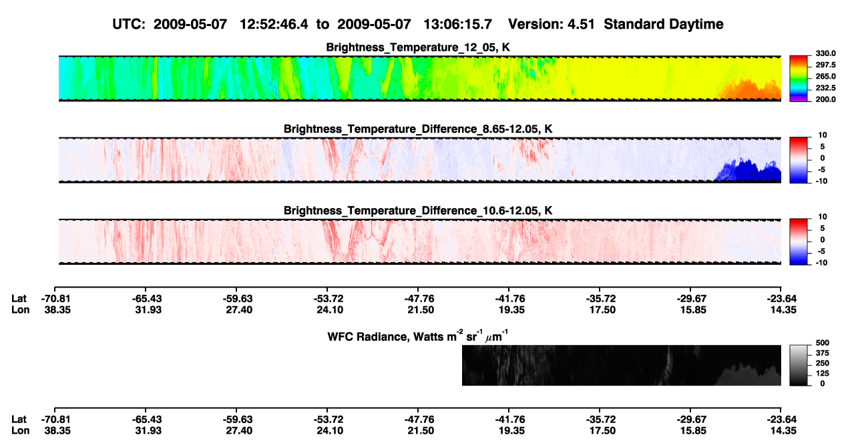Image resolution: width=868 pixels, height=445 pixels.
Task: Click the Standard Daytime text in the header
Action: coord(662,24)
